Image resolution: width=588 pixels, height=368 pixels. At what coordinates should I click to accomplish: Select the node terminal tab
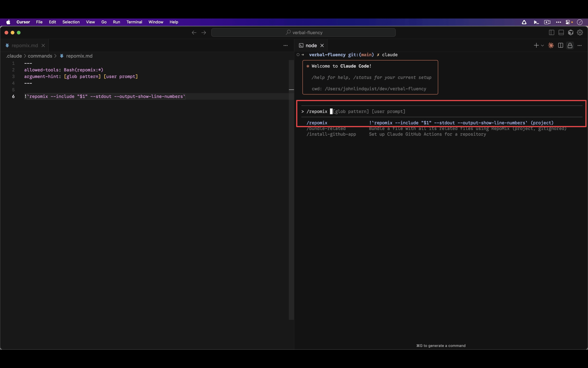point(311,46)
